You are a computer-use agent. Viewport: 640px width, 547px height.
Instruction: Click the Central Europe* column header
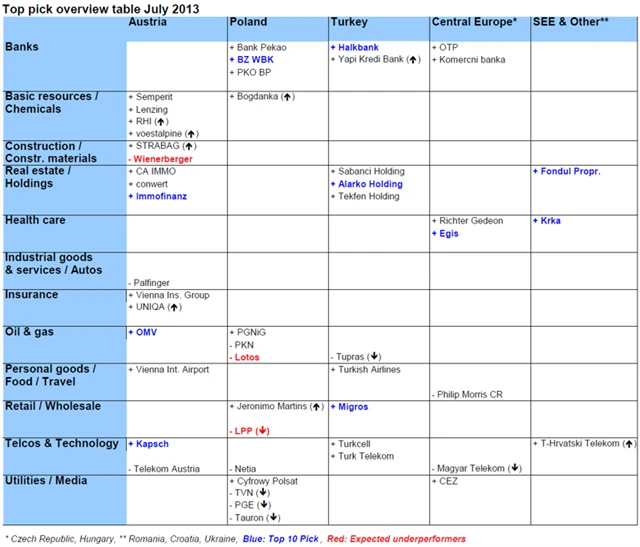(474, 22)
